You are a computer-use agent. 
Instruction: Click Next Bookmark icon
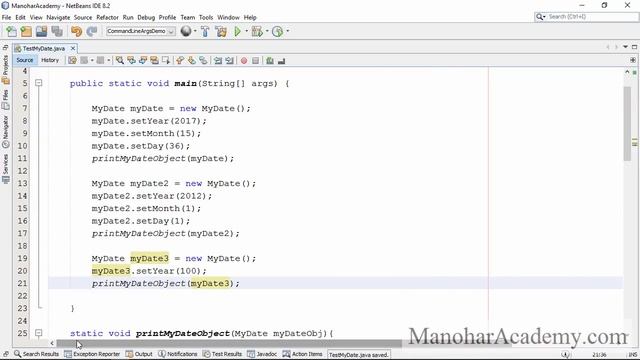pyautogui.click(x=191, y=60)
